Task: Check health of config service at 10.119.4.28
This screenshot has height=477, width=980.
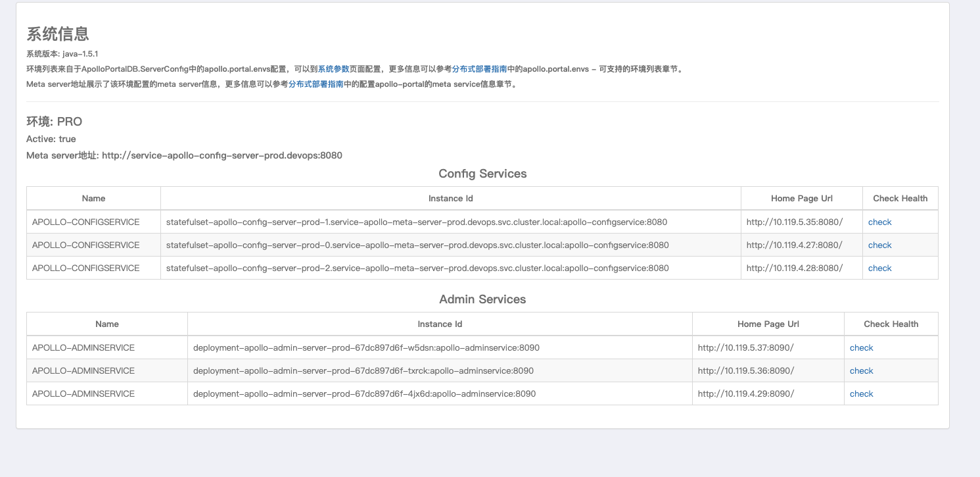Action: (x=879, y=268)
